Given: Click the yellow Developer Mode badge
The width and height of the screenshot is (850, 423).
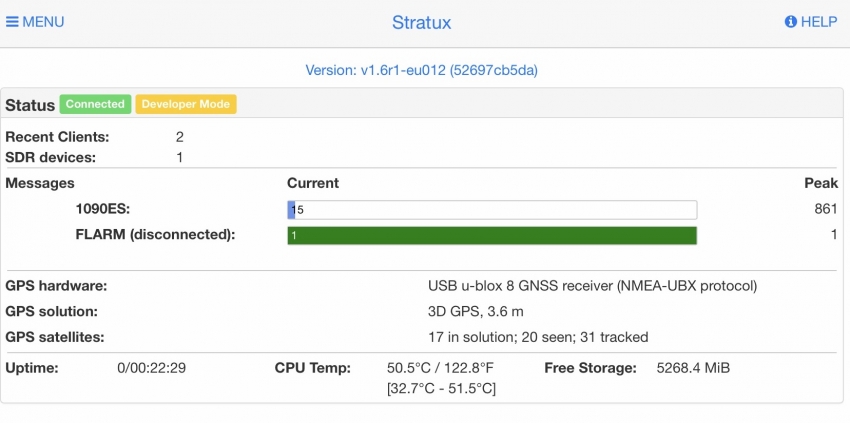Looking at the screenshot, I should point(186,104).
